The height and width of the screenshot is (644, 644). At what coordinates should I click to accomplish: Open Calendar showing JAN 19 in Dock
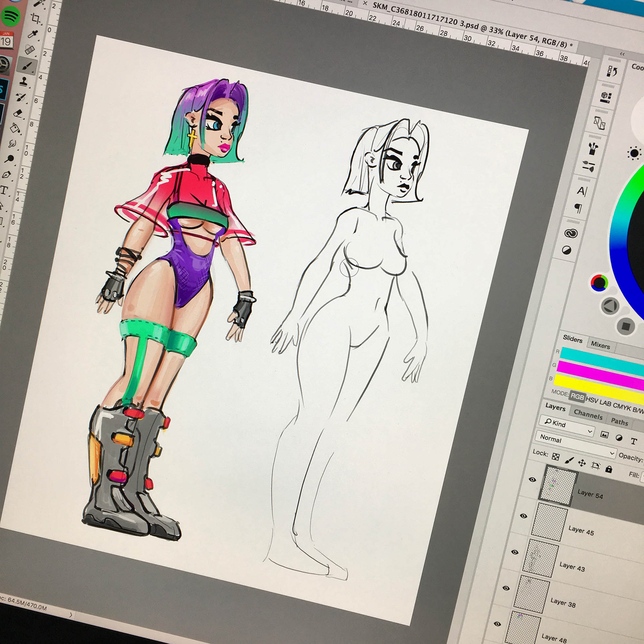[x=6, y=40]
